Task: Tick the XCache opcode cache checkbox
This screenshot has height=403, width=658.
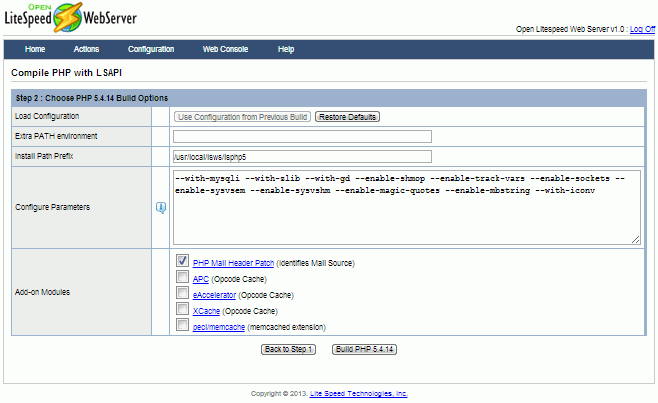Action: pos(182,309)
